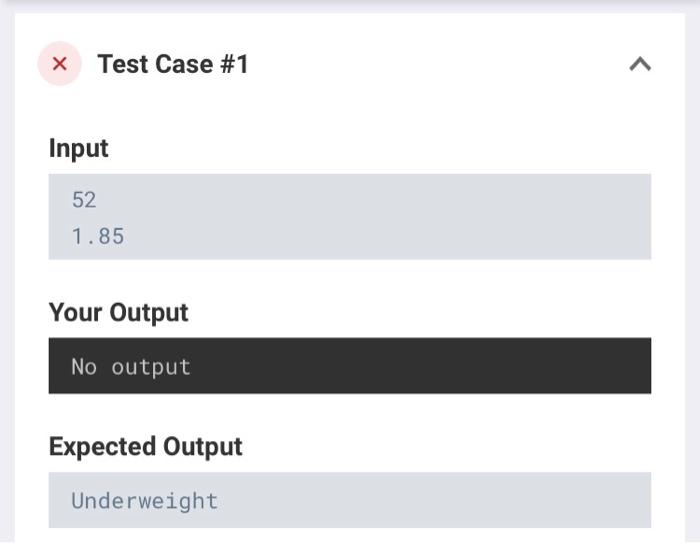Click the Your Output heading
This screenshot has width=700, height=543.
tap(118, 313)
